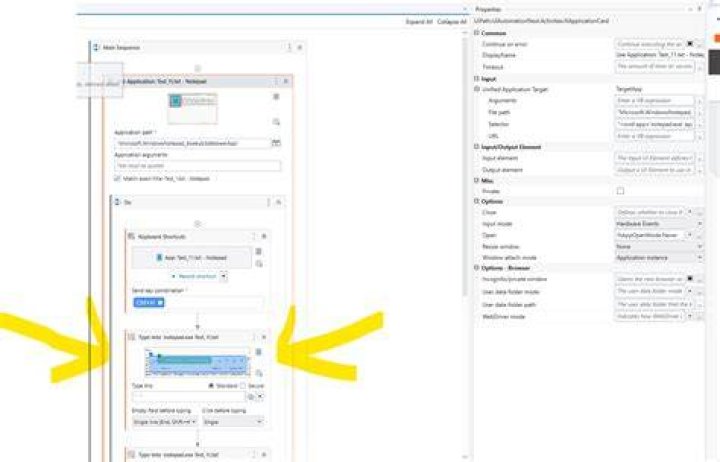
Task: Open the Close property dropdown
Action: click(x=689, y=212)
